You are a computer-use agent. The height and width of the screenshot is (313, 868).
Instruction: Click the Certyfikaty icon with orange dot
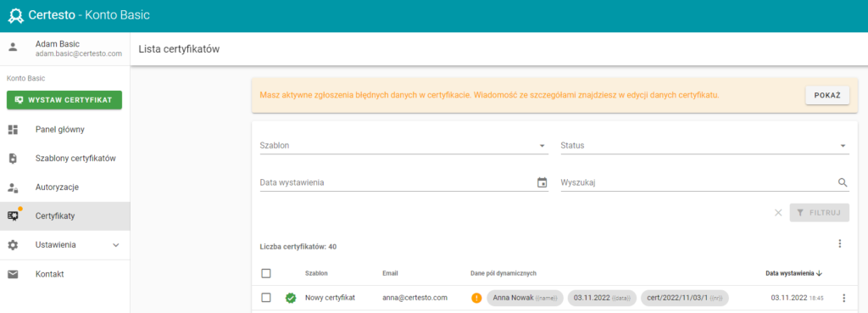point(14,215)
